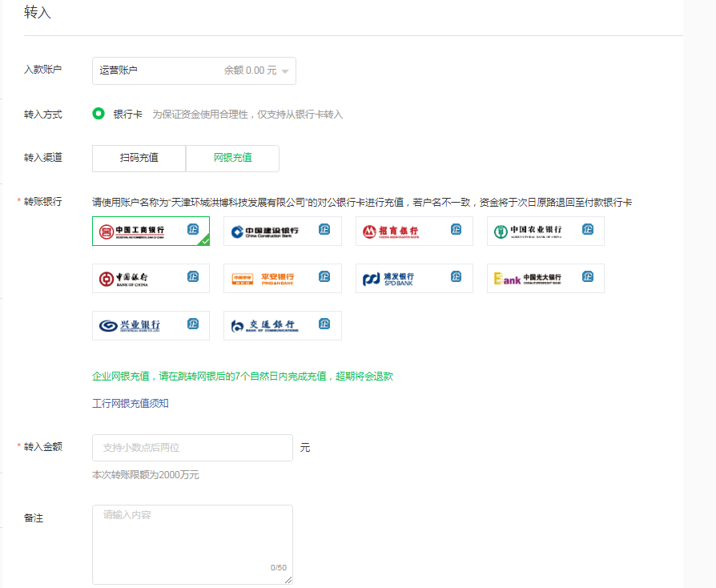Open the 工行网银充值须知 link
Screen dimensions: 716x588
click(x=131, y=404)
